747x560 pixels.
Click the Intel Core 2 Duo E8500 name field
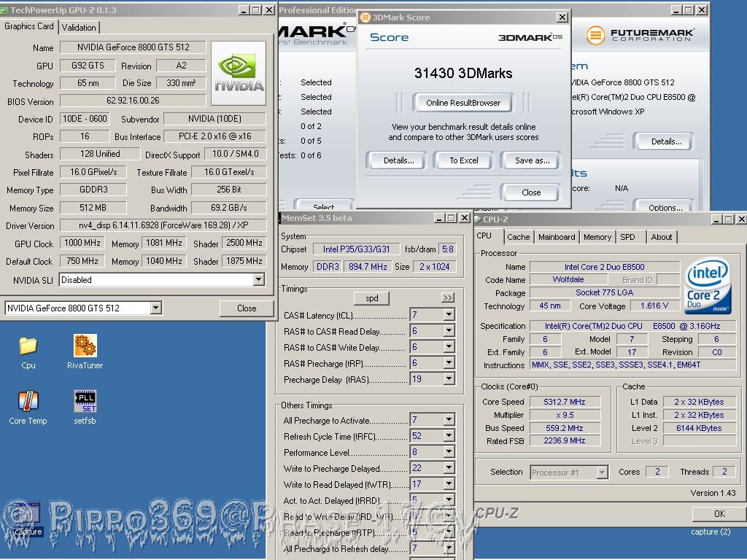pos(604,267)
